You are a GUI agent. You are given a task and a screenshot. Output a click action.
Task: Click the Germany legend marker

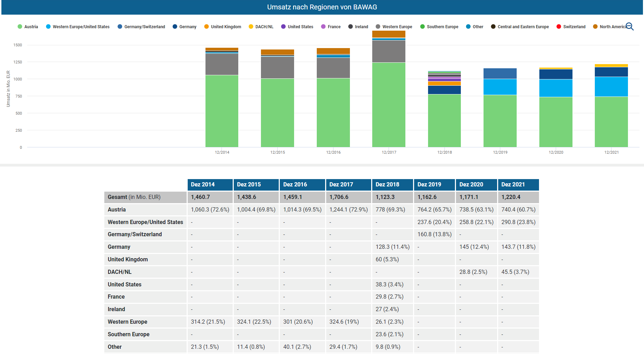[x=175, y=27]
